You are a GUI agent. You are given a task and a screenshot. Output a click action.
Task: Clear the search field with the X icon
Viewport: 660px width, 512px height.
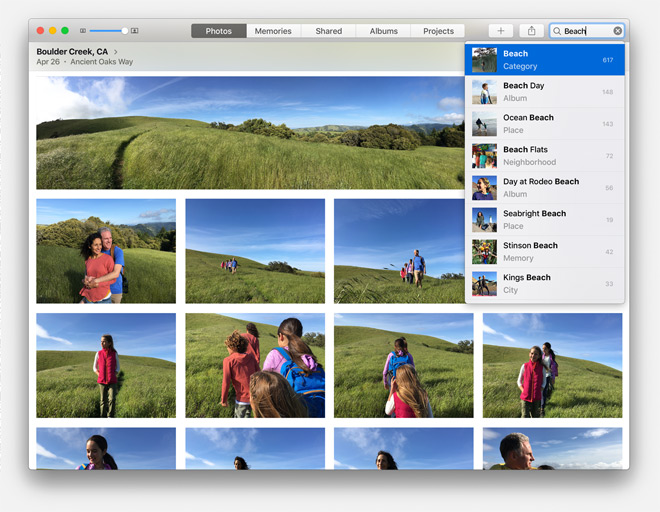[x=617, y=31]
